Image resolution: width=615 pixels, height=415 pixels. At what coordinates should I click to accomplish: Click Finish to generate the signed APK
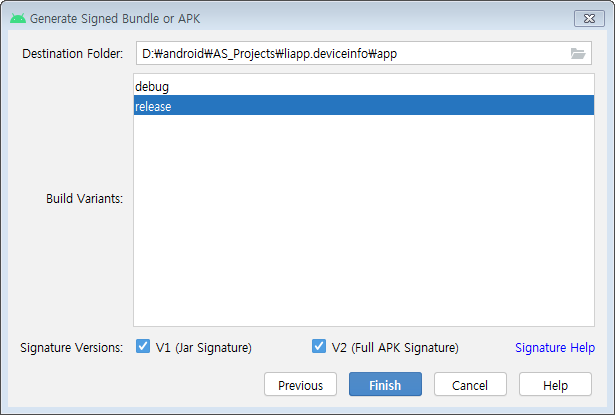pyautogui.click(x=385, y=384)
